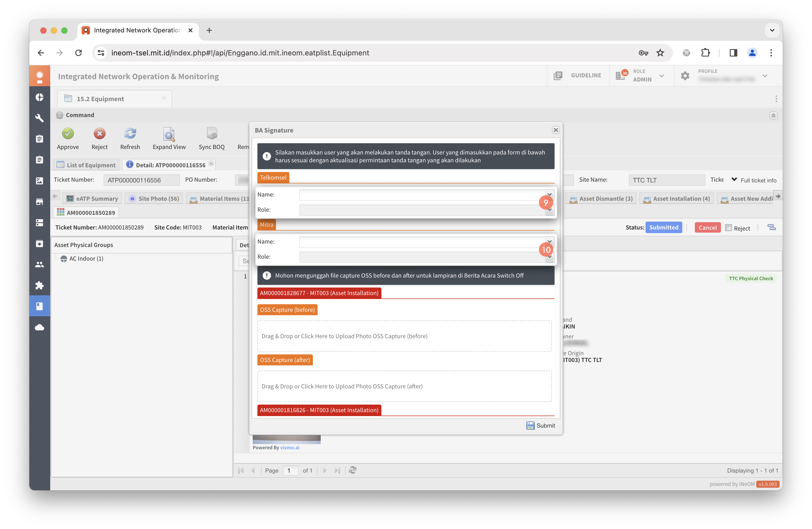Open the image gallery sidebar icon

point(40,181)
